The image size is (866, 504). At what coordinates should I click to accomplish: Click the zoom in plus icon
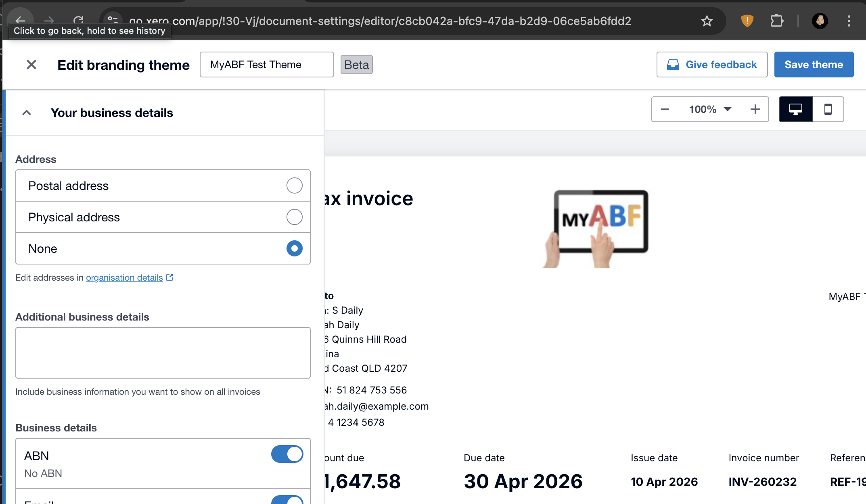(x=755, y=109)
